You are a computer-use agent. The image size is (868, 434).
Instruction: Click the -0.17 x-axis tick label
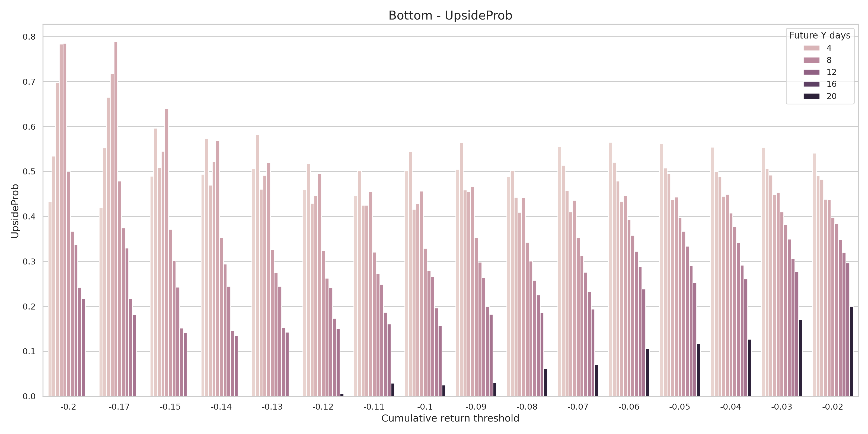[x=119, y=407]
